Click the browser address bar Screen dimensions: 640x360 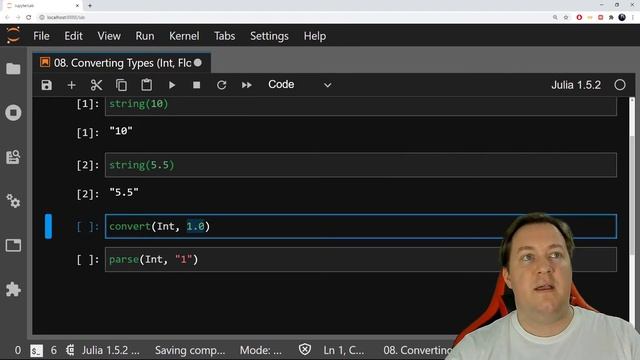pyautogui.click(x=294, y=17)
